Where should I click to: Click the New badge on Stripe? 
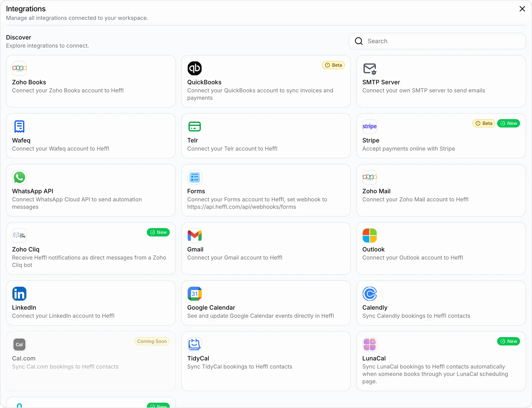coord(508,123)
